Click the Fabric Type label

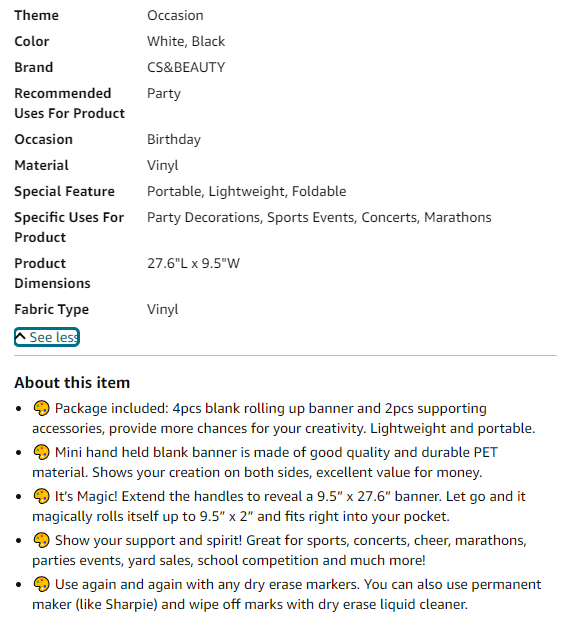point(52,310)
